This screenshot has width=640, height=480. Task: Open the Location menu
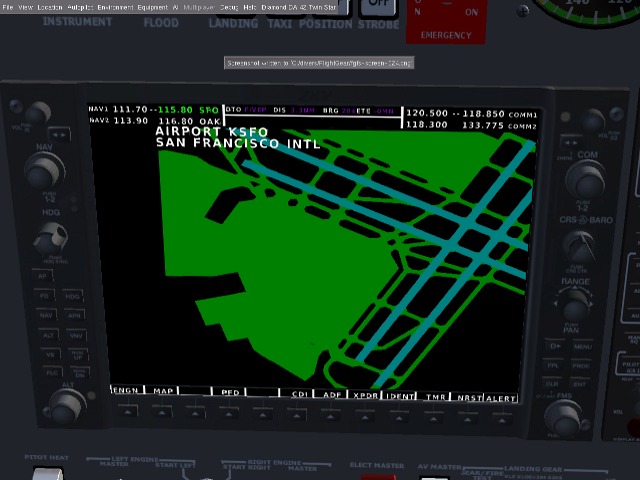(50, 7)
